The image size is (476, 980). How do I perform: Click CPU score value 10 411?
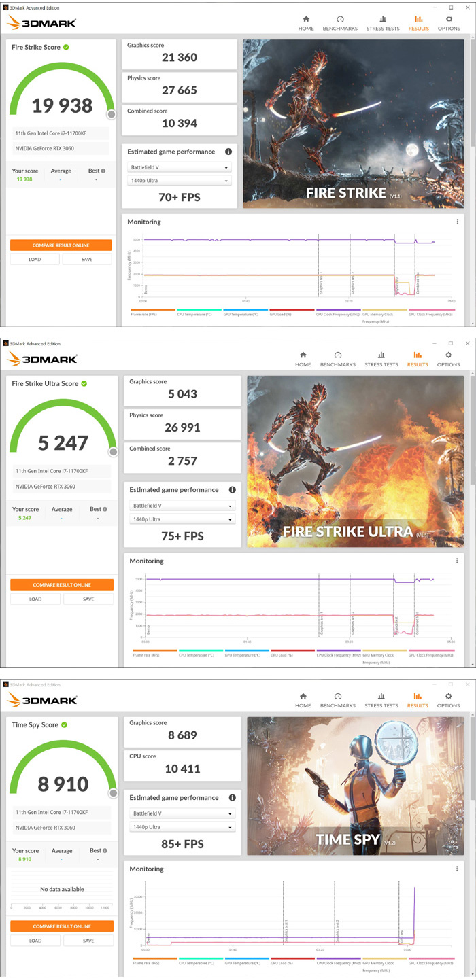tap(182, 769)
